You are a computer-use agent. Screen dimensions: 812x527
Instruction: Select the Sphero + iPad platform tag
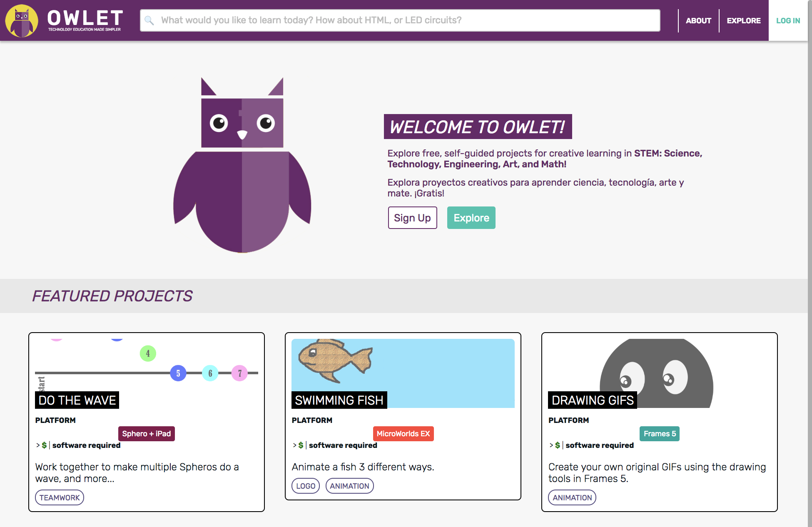(146, 434)
